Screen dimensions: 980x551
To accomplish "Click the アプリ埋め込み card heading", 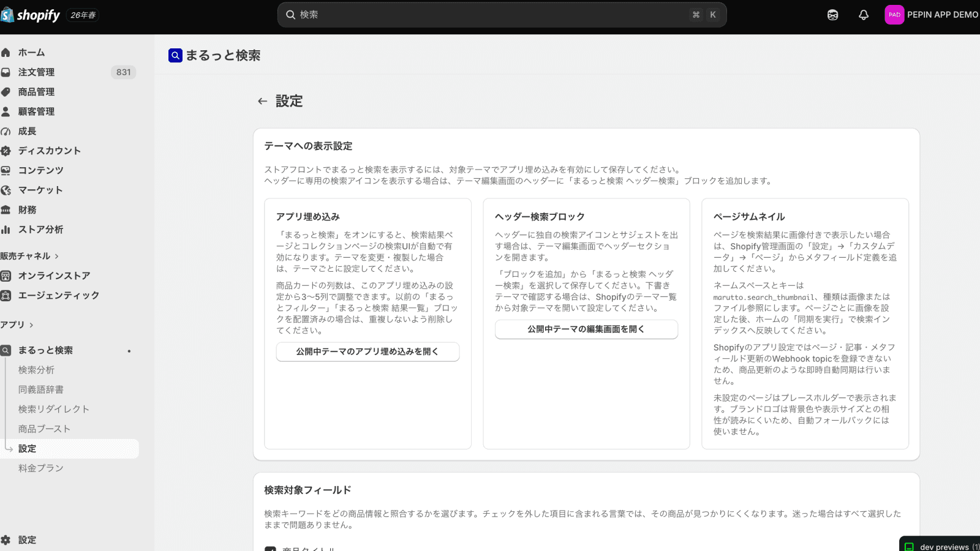I will pos(307,217).
